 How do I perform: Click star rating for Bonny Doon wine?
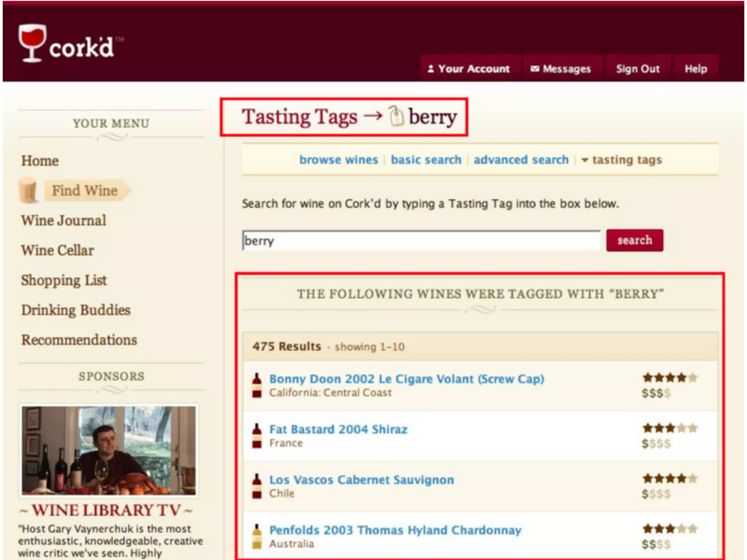coord(670,378)
